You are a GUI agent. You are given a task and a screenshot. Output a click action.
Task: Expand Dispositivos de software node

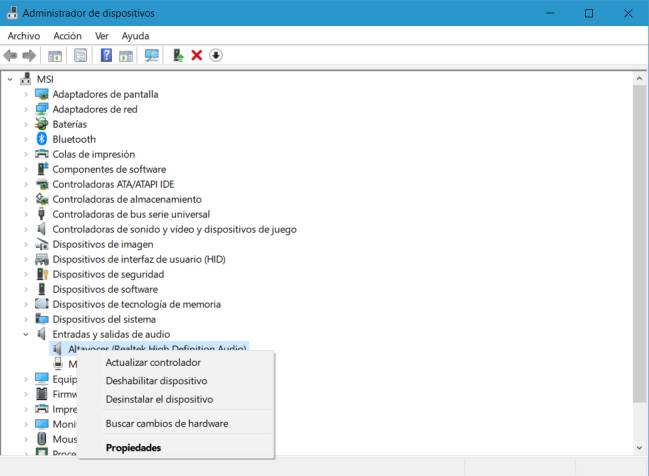point(26,289)
